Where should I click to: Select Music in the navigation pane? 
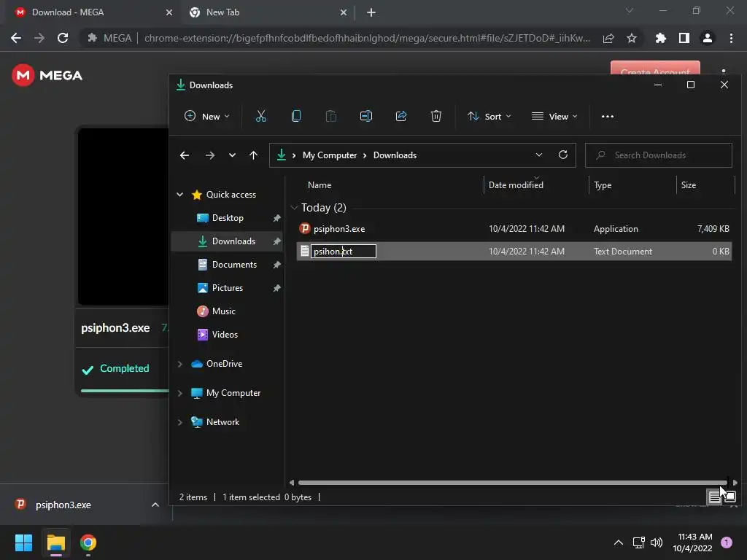click(x=223, y=311)
